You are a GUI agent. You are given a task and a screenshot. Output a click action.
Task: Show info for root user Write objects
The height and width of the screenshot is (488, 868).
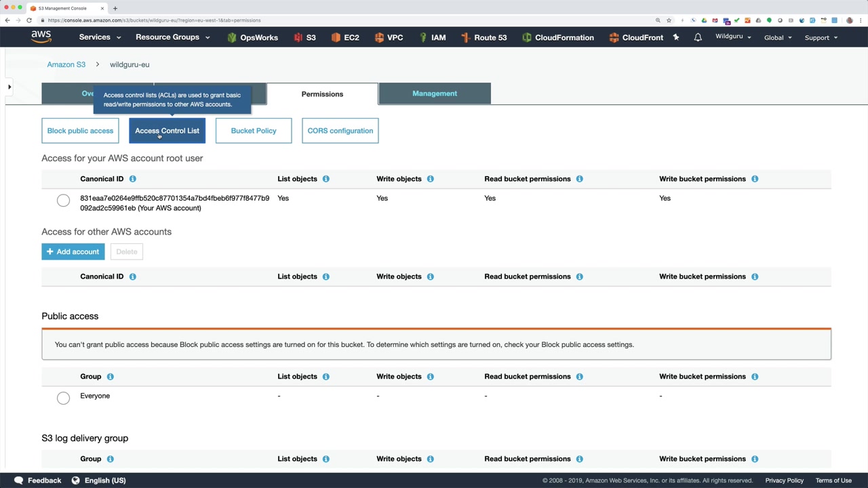431,179
